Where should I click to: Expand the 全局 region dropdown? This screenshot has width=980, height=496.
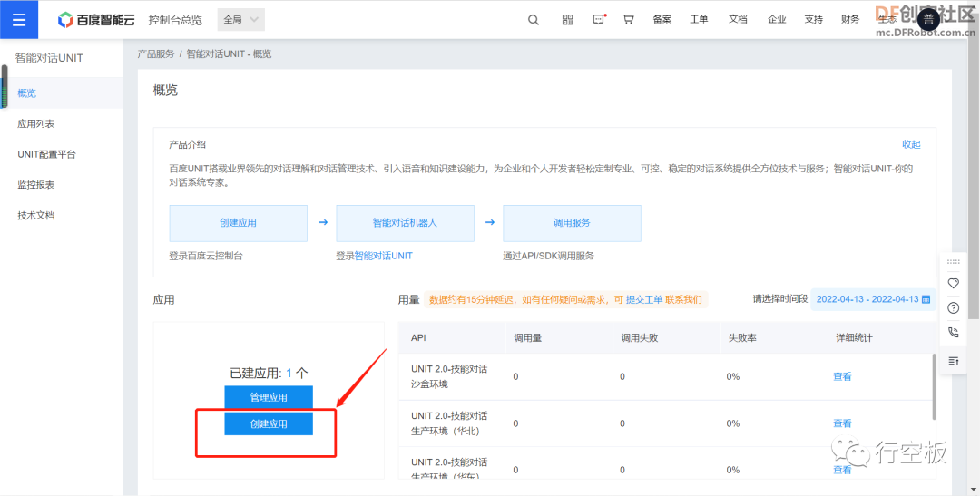[x=240, y=19]
